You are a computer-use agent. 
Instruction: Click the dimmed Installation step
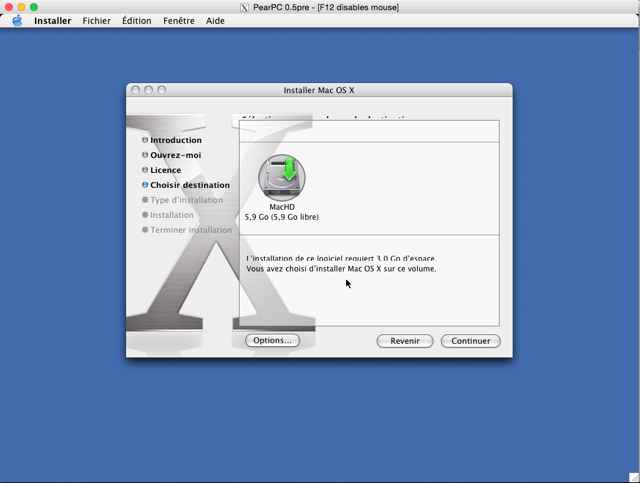(172, 215)
